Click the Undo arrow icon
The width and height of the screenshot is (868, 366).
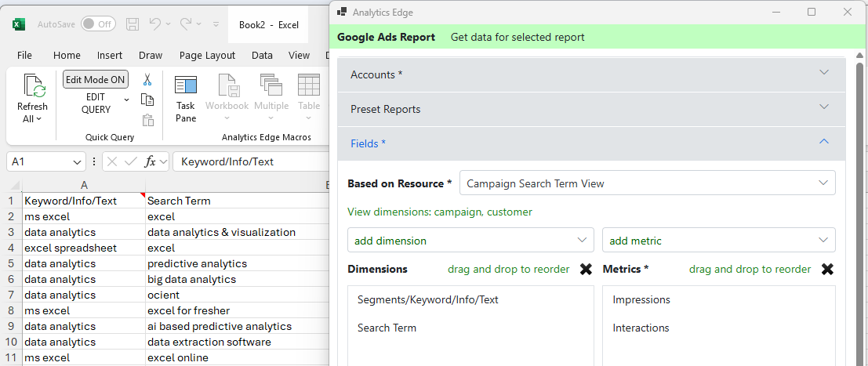coord(155,24)
